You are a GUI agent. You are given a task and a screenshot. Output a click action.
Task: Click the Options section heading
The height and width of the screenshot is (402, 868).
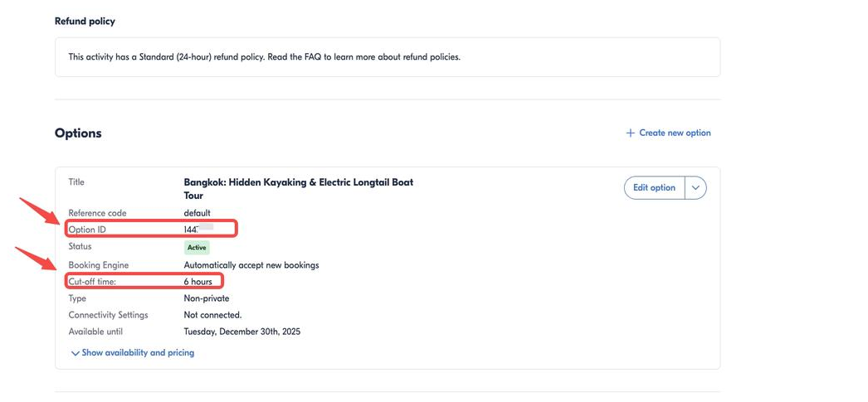78,133
